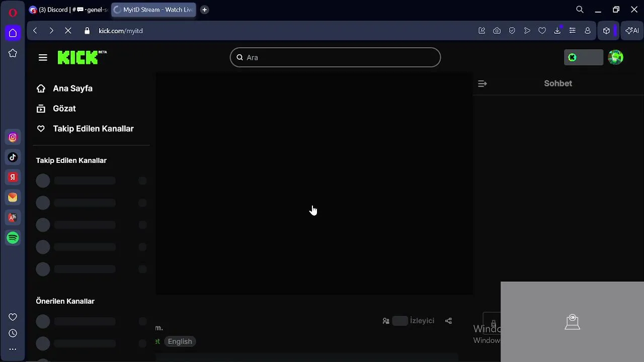
Task: Select the MyitD Stream tab
Action: click(153, 10)
